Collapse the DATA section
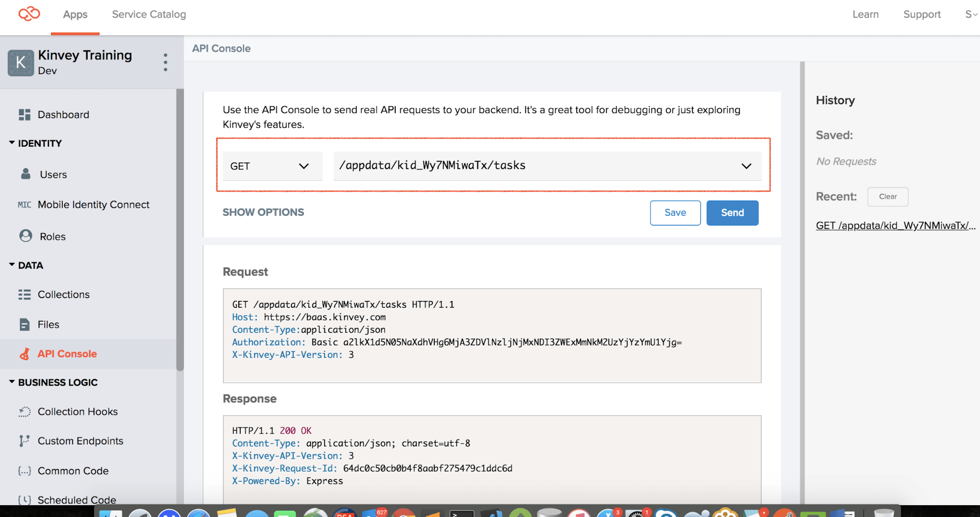Image resolution: width=980 pixels, height=517 pixels. [x=12, y=265]
